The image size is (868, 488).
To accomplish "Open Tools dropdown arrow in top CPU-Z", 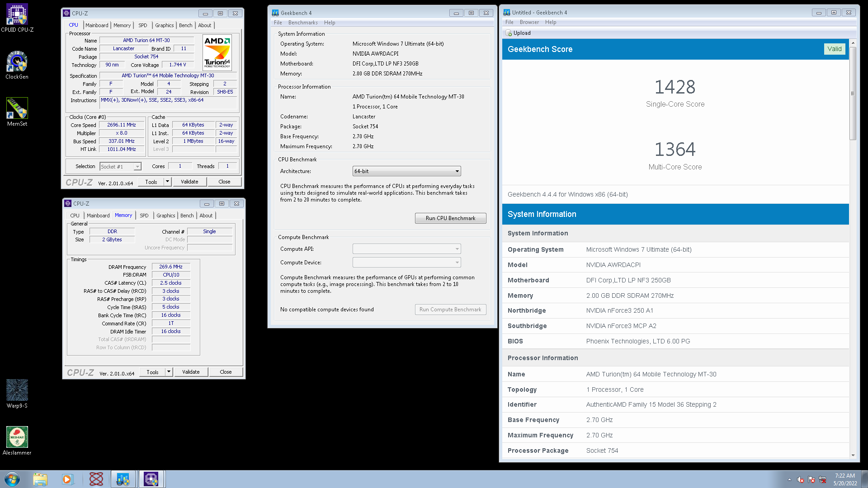I will [167, 182].
